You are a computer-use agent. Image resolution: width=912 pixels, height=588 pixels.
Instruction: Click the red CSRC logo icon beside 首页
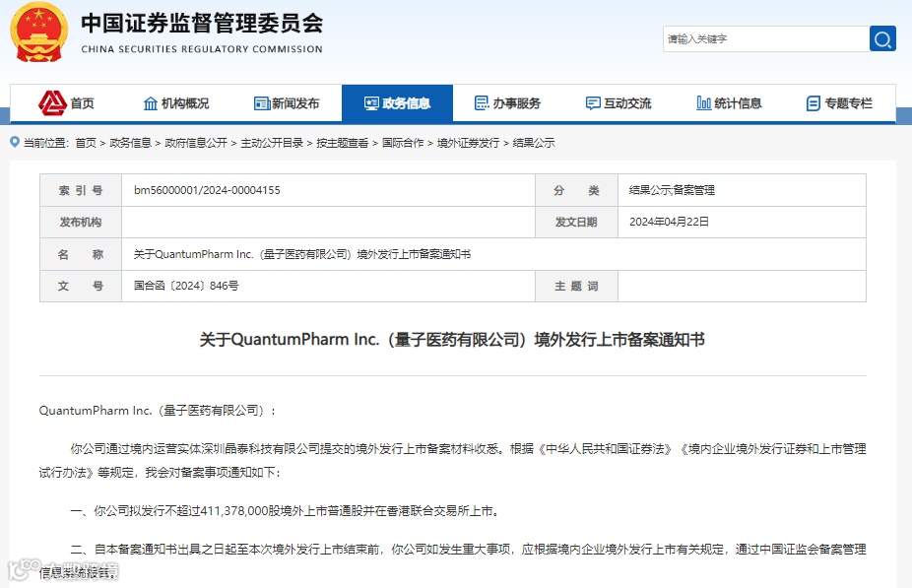[52, 103]
